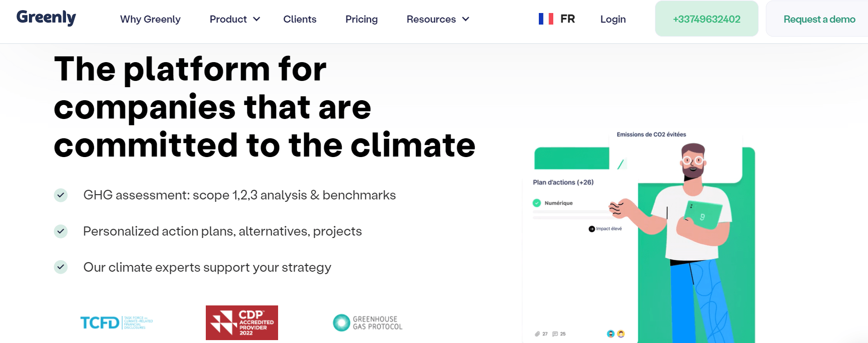Click the paperclip attachment icon showing 27
868x343 pixels.
tap(537, 333)
